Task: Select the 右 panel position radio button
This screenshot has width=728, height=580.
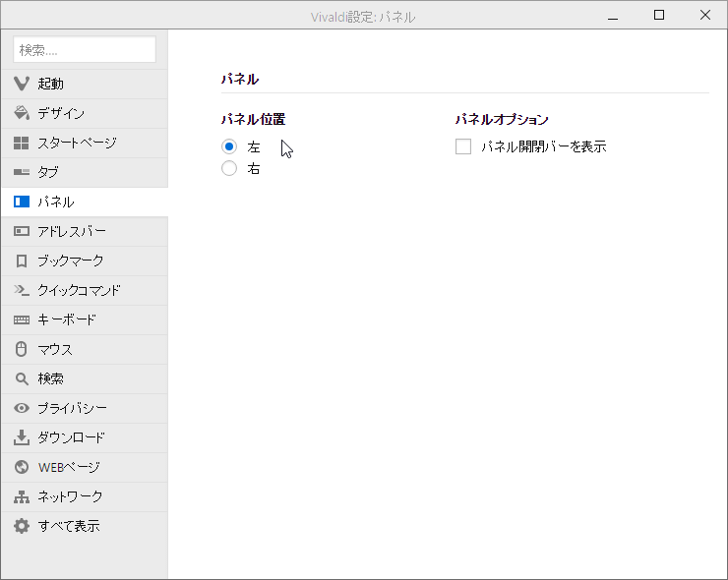Action: [x=229, y=168]
